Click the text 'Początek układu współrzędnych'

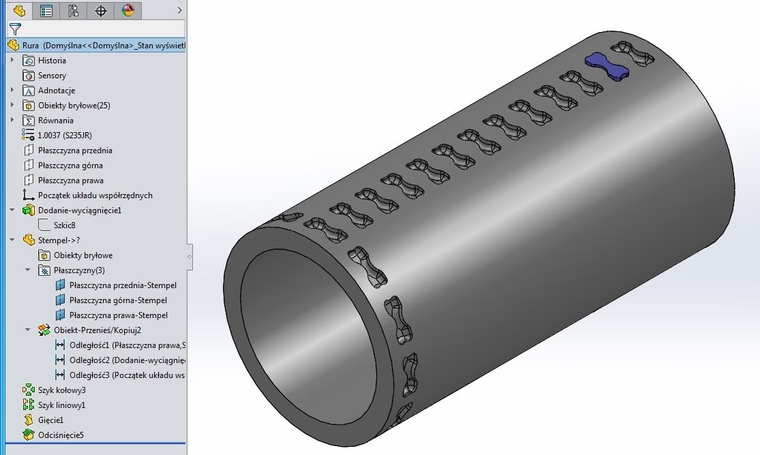pyautogui.click(x=95, y=195)
